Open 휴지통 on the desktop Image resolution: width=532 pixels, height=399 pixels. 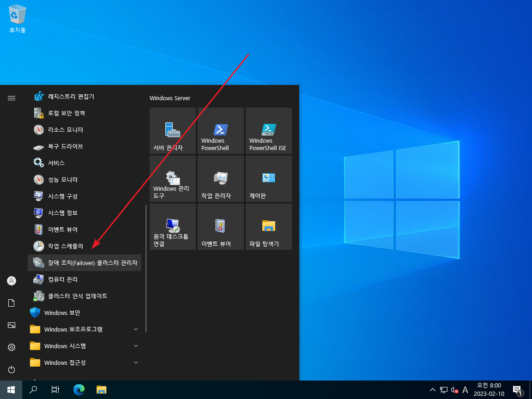17,19
